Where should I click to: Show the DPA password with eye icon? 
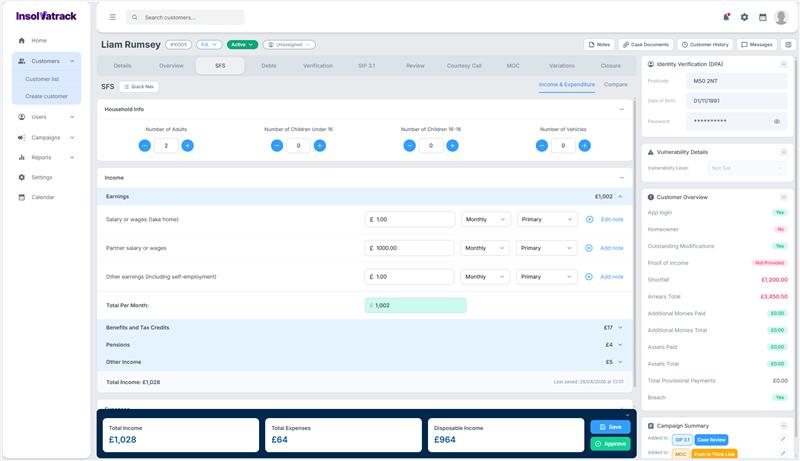777,121
